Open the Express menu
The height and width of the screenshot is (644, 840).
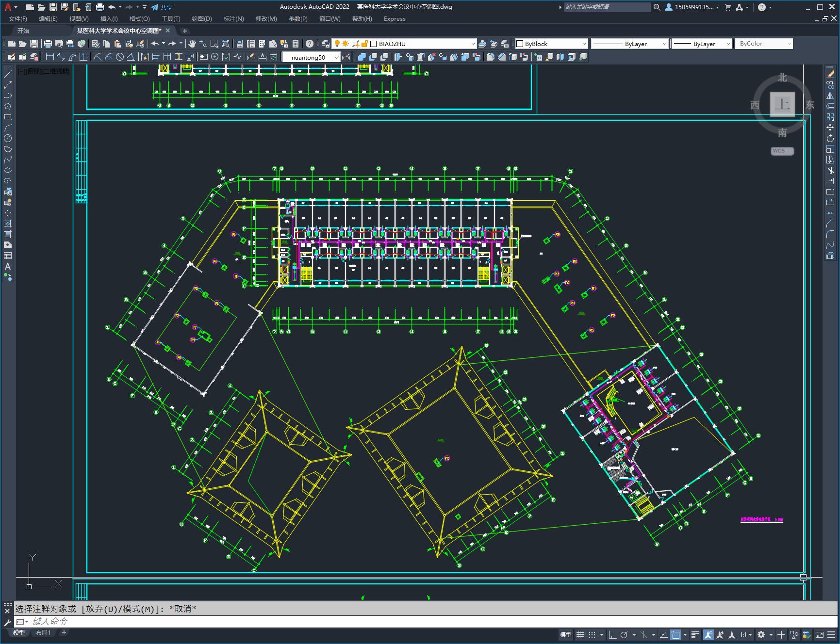[395, 18]
